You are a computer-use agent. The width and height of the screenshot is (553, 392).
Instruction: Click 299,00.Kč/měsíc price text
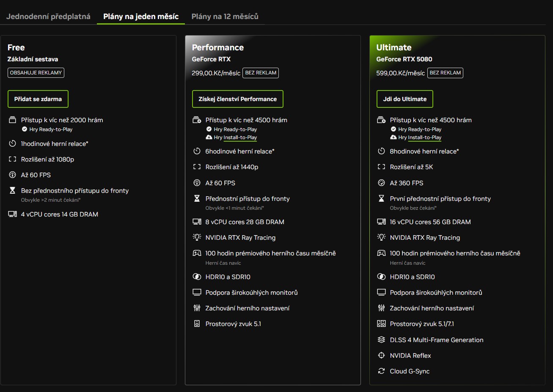pyautogui.click(x=216, y=73)
